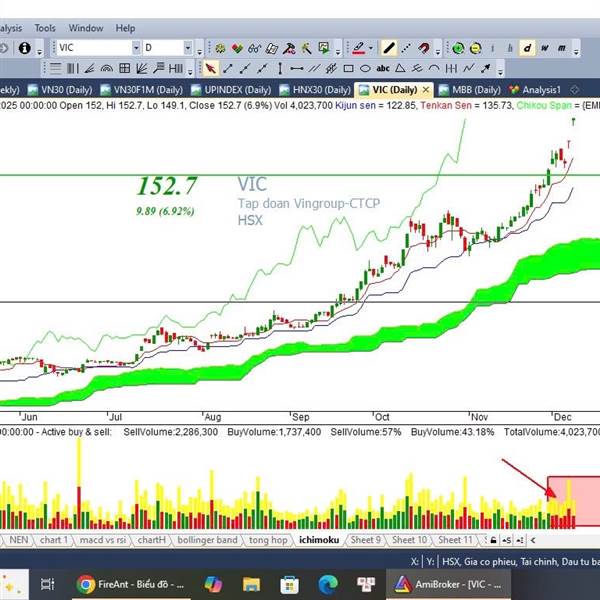Open File Explorer from taskbar

click(251, 585)
